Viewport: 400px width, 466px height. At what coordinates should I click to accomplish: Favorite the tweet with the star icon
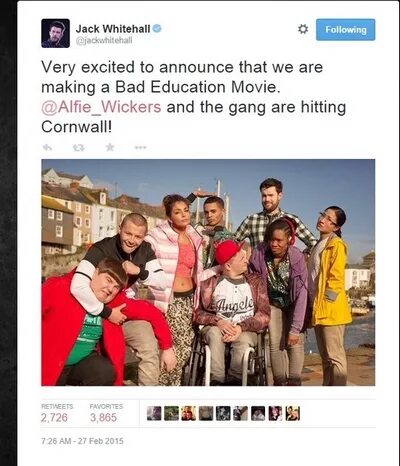pyautogui.click(x=110, y=147)
